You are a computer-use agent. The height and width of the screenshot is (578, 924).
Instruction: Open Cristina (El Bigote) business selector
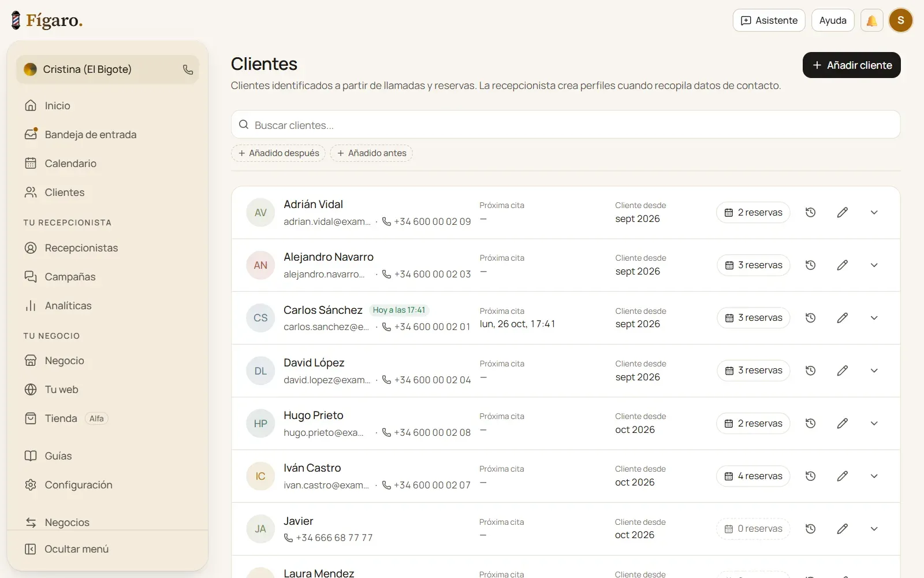(x=107, y=69)
